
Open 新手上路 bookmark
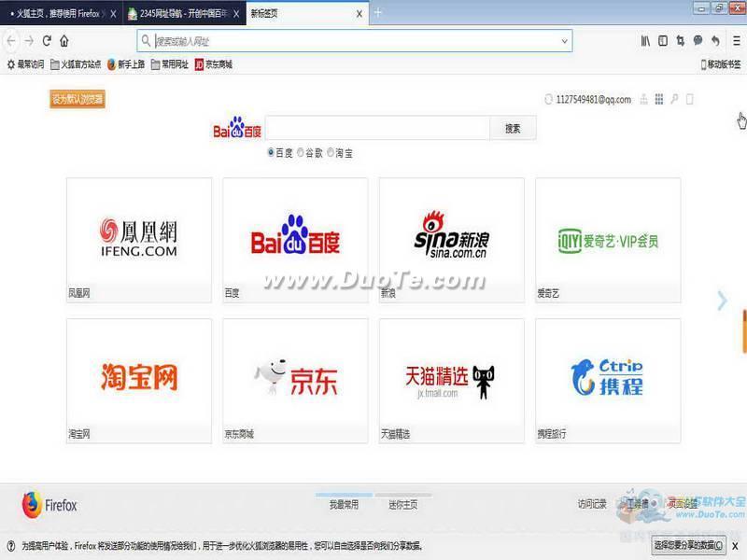pyautogui.click(x=126, y=64)
